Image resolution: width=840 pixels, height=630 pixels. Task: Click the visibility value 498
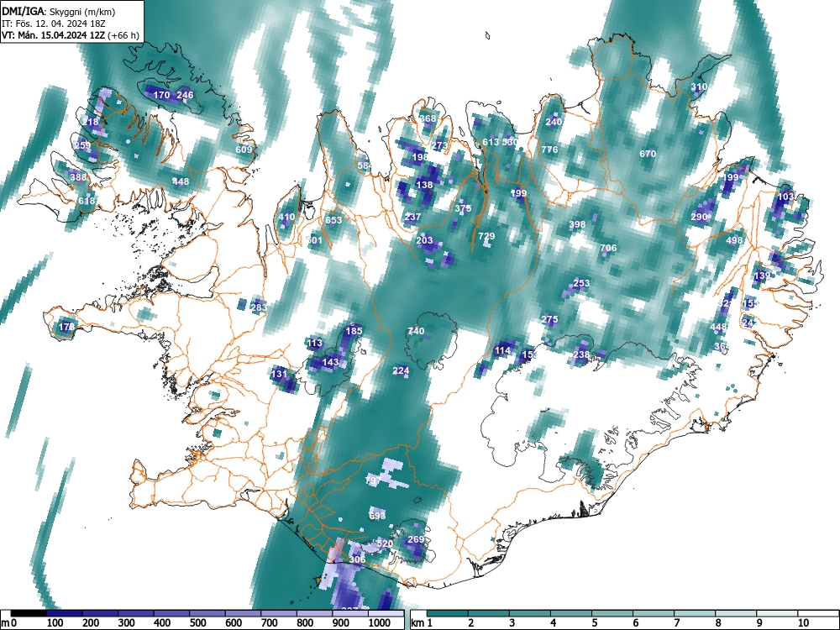click(734, 240)
